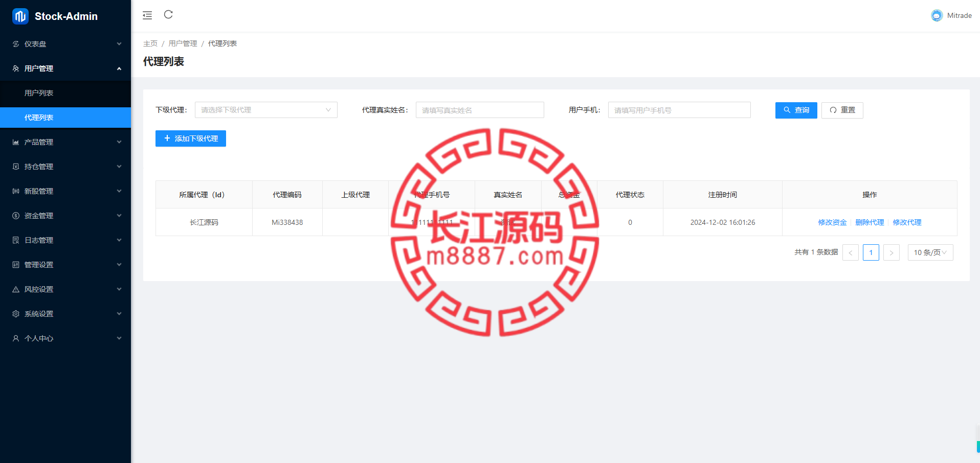980x463 pixels.
Task: Click the 长江源码 agent cell in the table
Action: (x=204, y=222)
